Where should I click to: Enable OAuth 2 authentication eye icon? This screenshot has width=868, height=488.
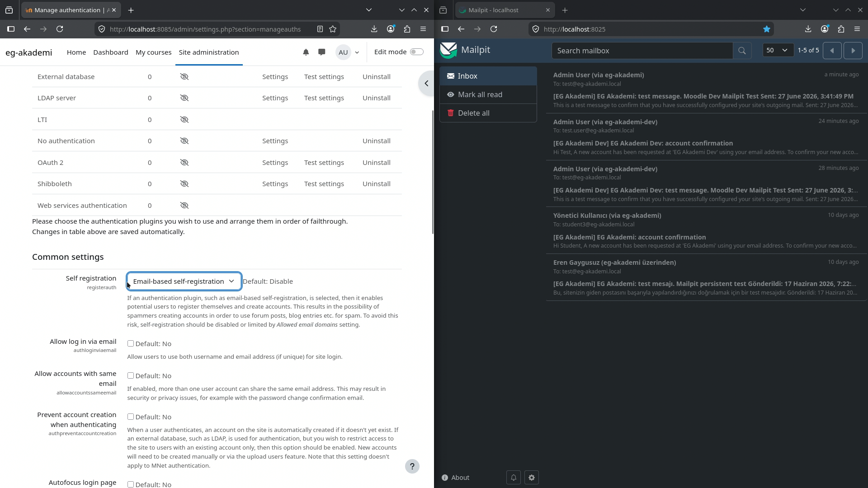tap(184, 163)
